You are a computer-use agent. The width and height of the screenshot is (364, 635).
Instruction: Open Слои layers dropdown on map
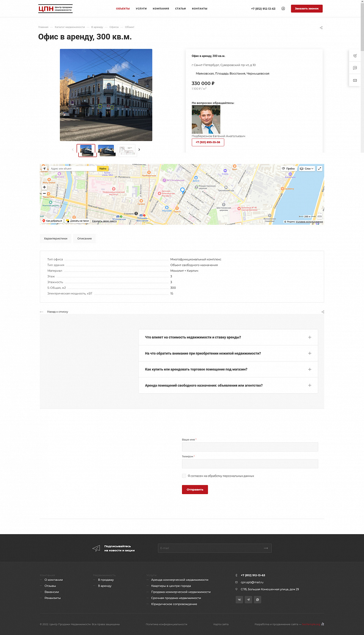[x=307, y=168]
